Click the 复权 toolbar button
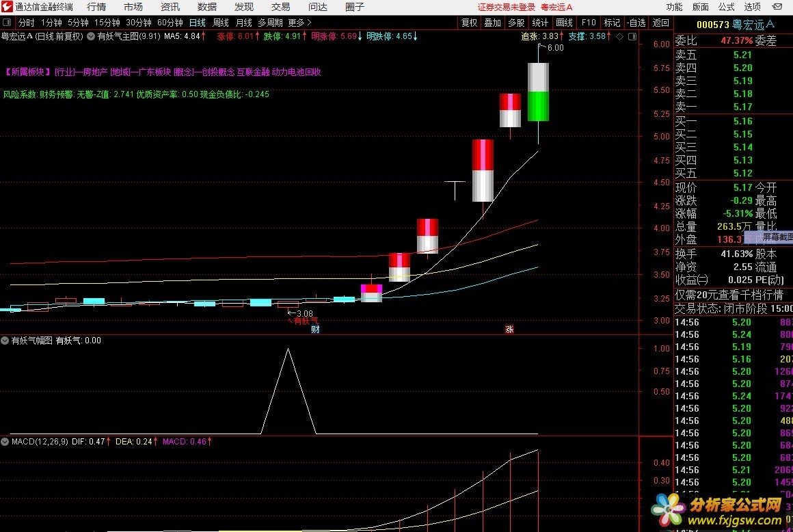This screenshot has width=793, height=532. tap(469, 23)
